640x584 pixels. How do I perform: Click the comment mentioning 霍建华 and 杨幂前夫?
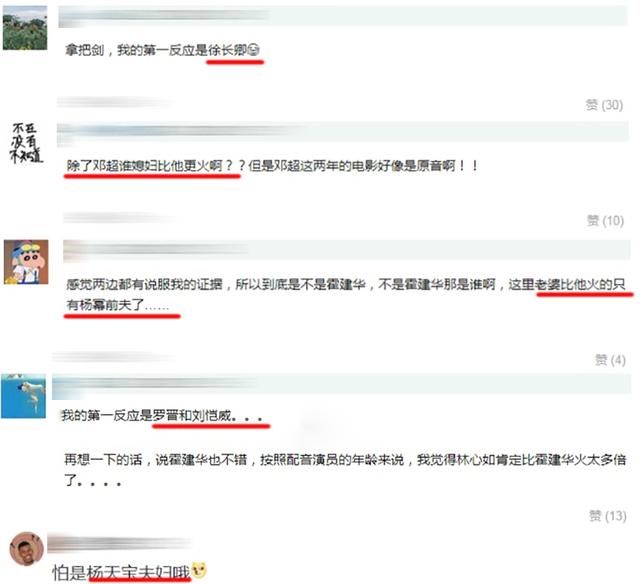[x=346, y=294]
